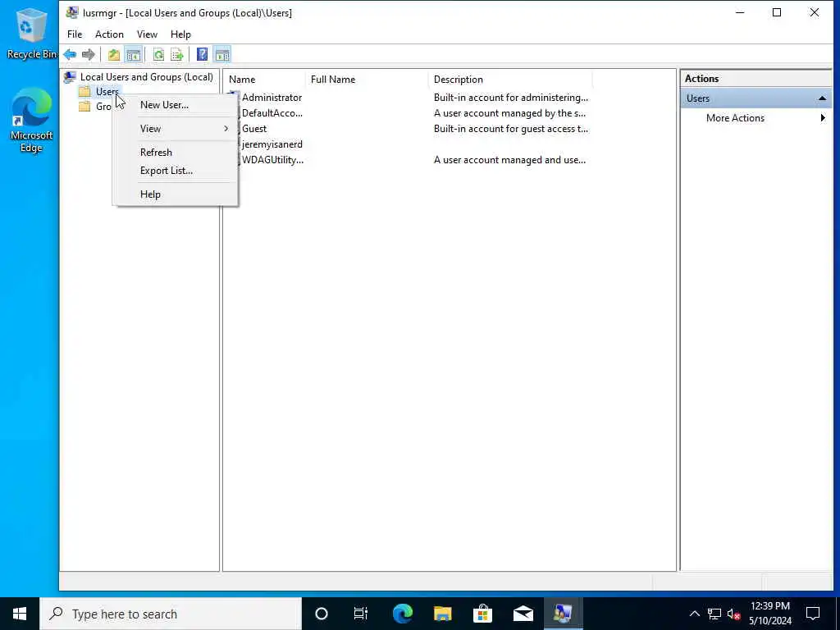Click the Up one level folder icon
This screenshot has height=630, width=840.
(113, 55)
